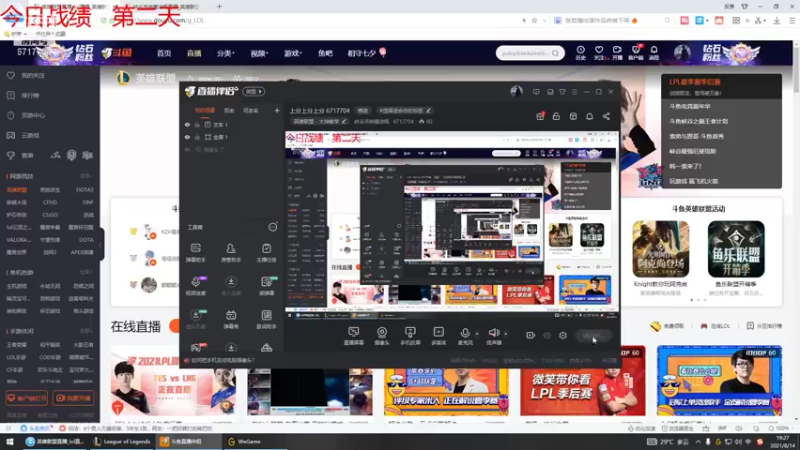800x450 pixels.
Task: Open the 弹幕助手 tool in the streaming companion
Action: [x=195, y=253]
